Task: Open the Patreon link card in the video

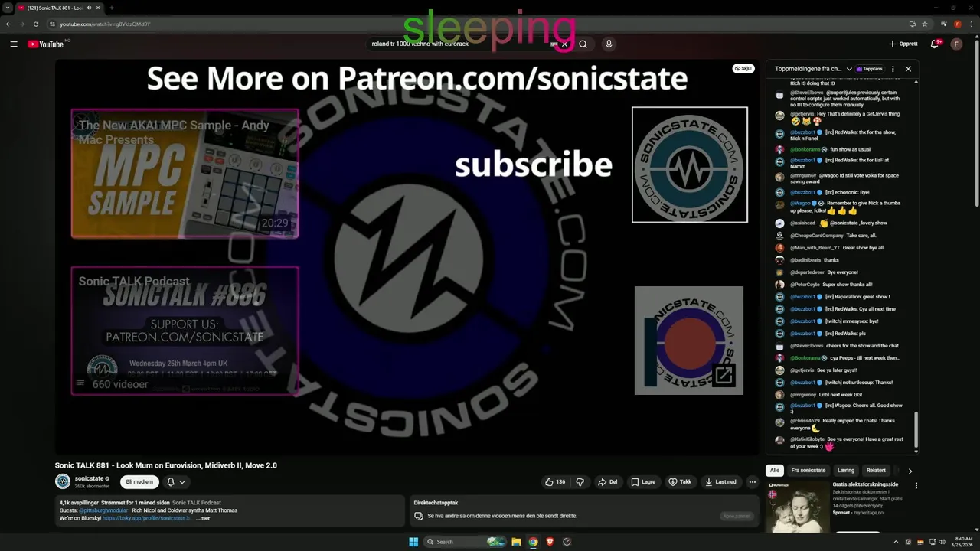Action: click(x=689, y=341)
